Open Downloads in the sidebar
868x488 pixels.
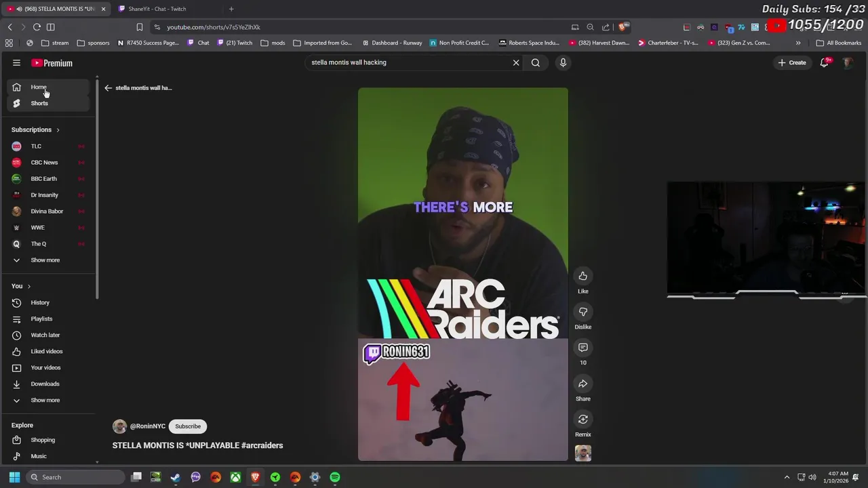(x=45, y=384)
